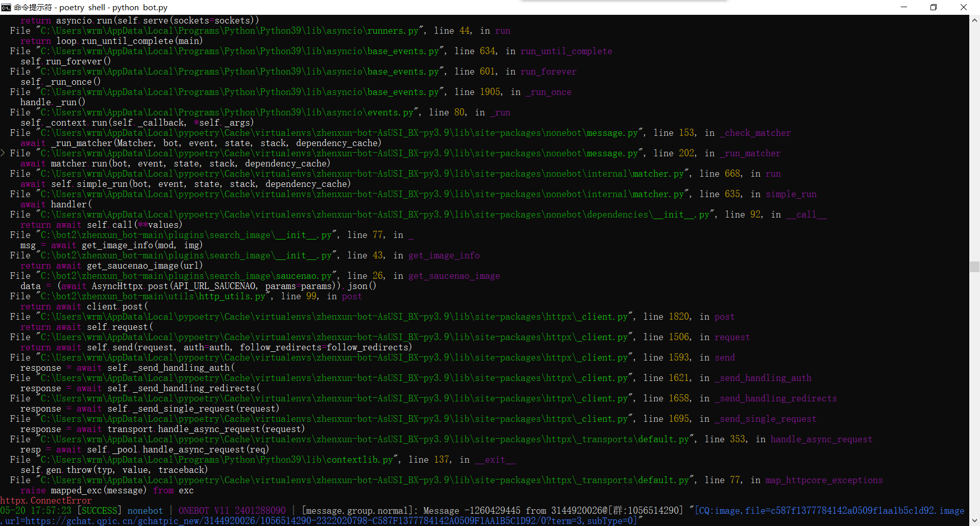This screenshot has height=526, width=980.
Task: Click the 'run_until_complete' function name after 'in'
Action: (567, 51)
